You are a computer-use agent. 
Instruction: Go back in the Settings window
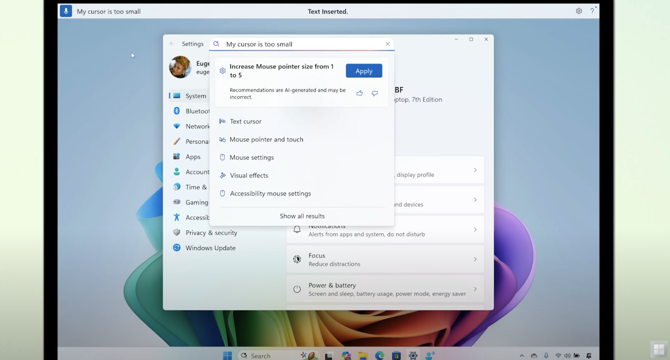point(172,44)
